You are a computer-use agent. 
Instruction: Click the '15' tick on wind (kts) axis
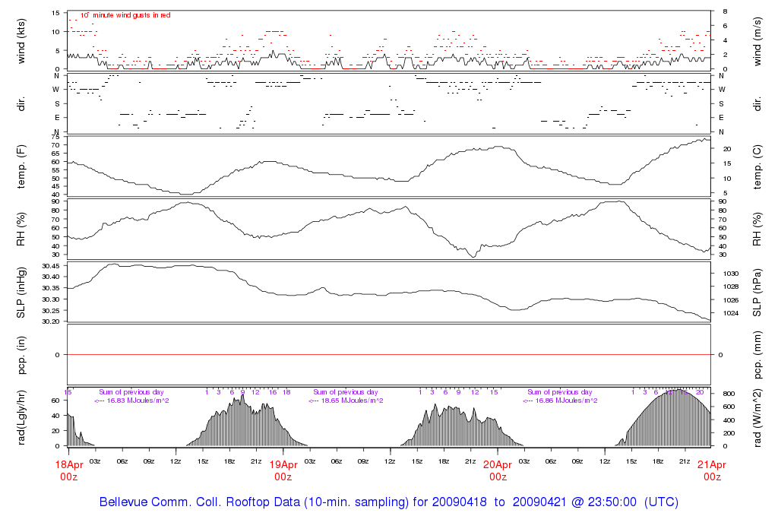55,13
